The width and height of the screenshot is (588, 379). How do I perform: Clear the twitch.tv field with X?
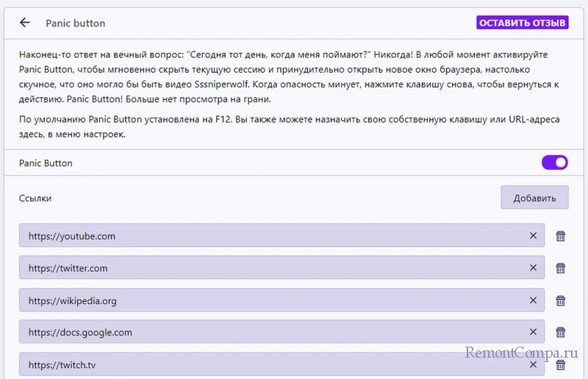click(534, 364)
